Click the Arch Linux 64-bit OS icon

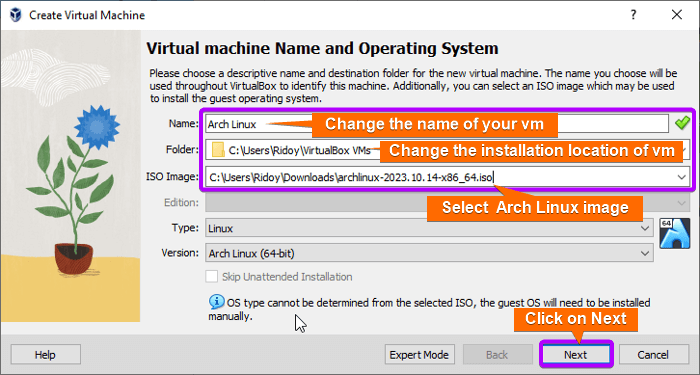coord(675,233)
